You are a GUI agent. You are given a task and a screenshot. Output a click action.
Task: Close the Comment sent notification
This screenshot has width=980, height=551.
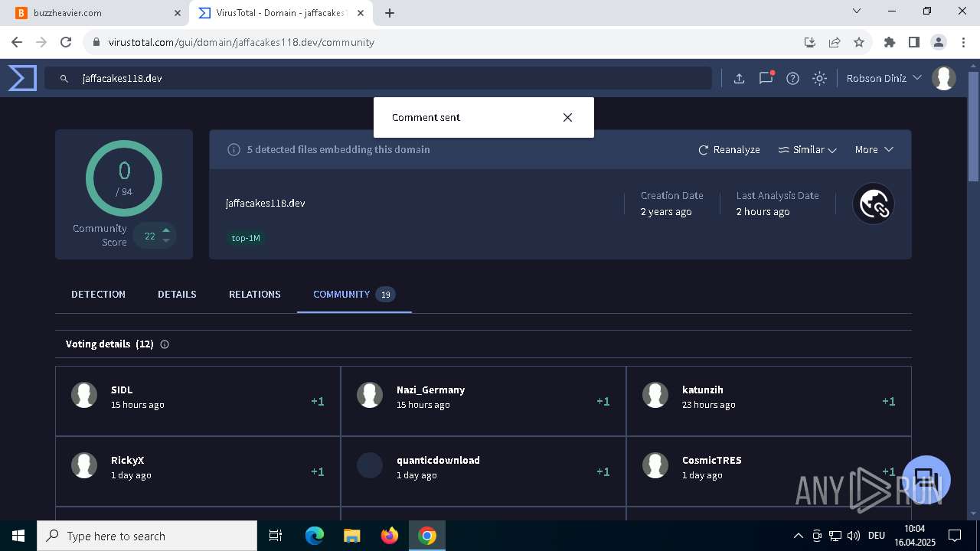pyautogui.click(x=567, y=117)
